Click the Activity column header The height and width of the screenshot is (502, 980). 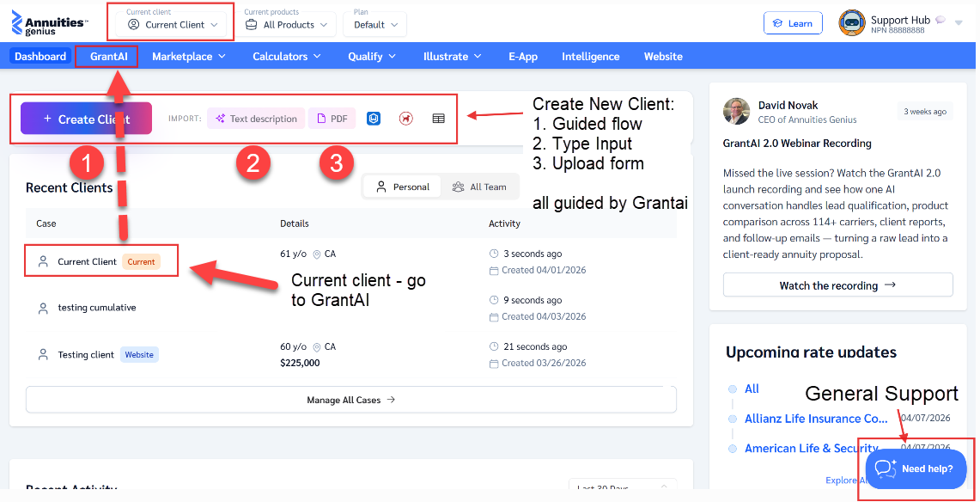tap(504, 223)
